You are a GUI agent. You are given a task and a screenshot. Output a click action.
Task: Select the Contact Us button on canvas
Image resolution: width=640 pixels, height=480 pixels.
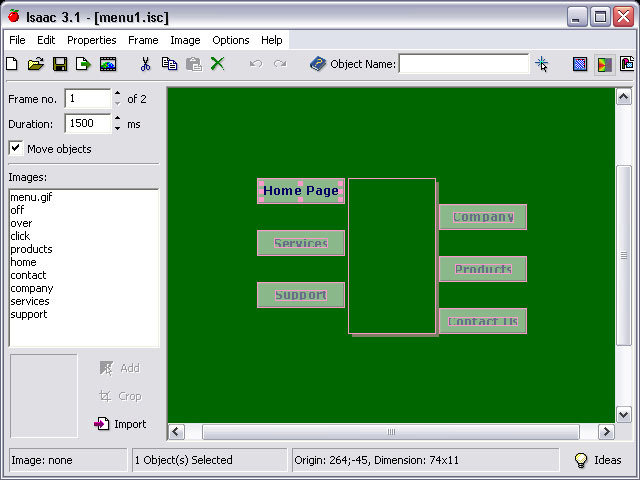tap(483, 321)
